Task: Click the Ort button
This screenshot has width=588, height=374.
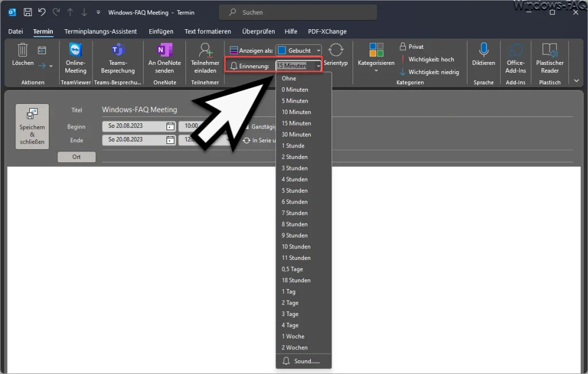Action: coord(76,157)
